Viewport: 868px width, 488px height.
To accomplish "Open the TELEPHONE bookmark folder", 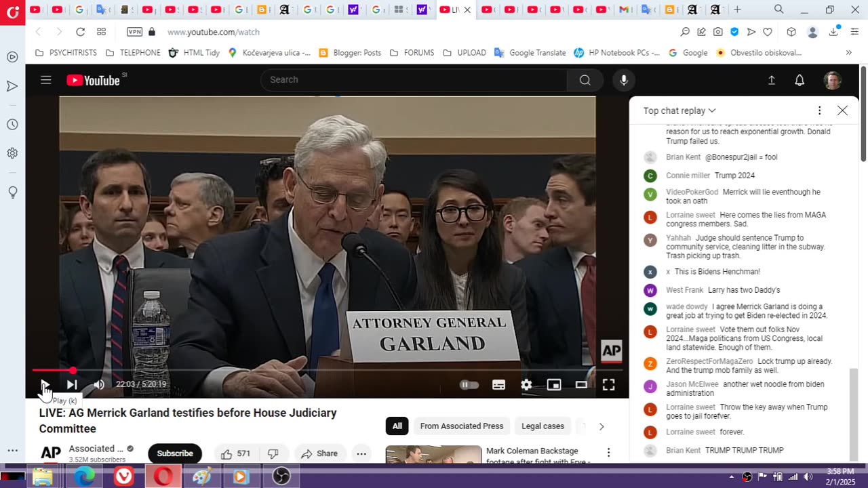I will 133,52.
